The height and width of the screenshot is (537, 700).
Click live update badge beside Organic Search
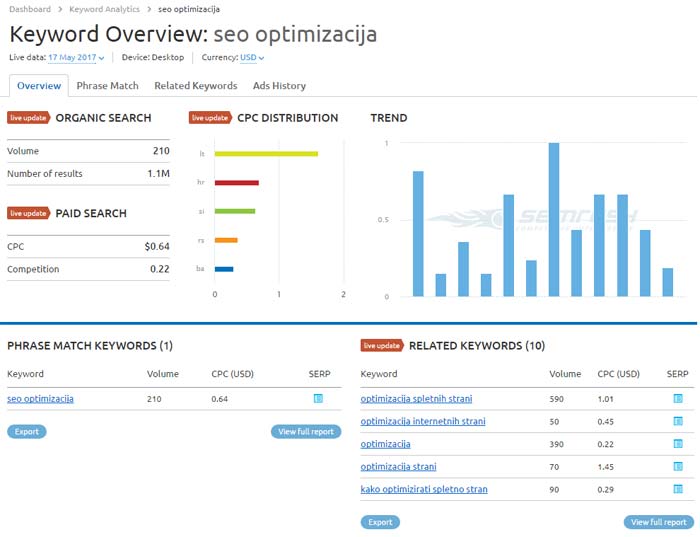tap(29, 118)
